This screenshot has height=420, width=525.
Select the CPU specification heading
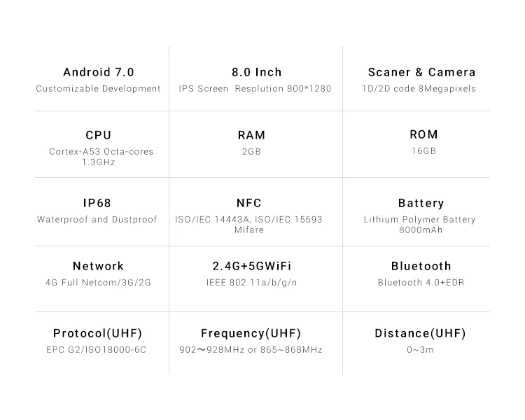click(99, 135)
